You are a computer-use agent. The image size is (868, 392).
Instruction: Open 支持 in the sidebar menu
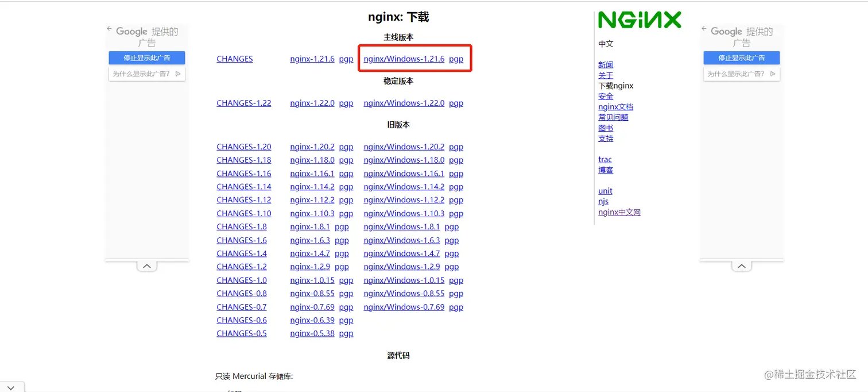point(606,138)
